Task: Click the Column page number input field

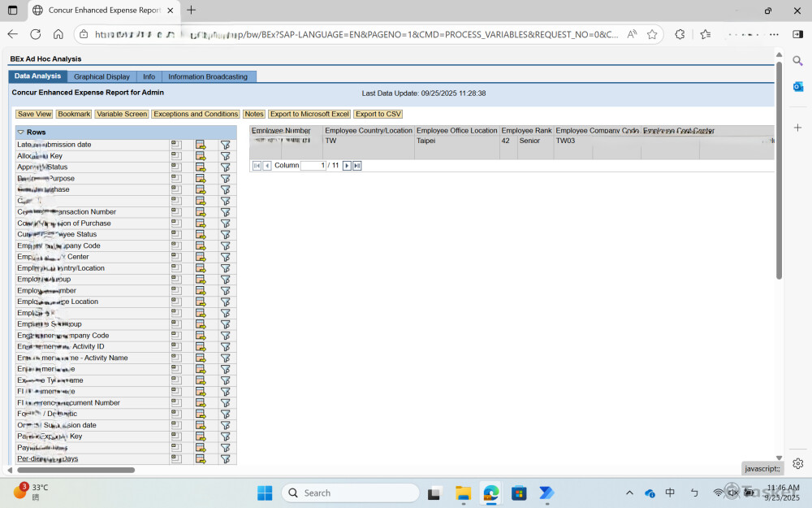Action: click(x=313, y=165)
